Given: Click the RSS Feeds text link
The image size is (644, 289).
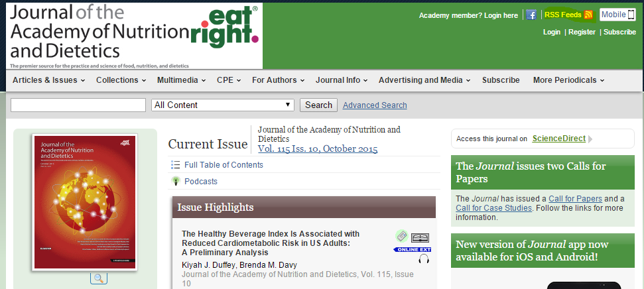Looking at the screenshot, I should click(562, 15).
